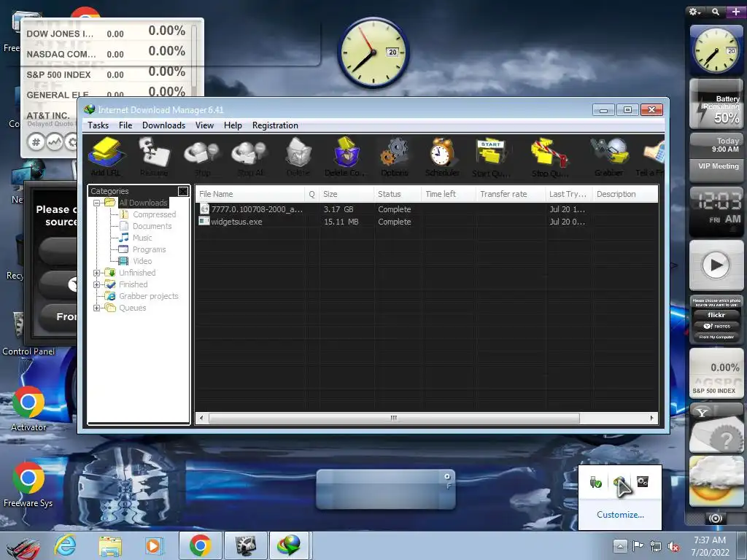This screenshot has width=747, height=560.
Task: Sort by Time left column header
Action: coord(449,194)
